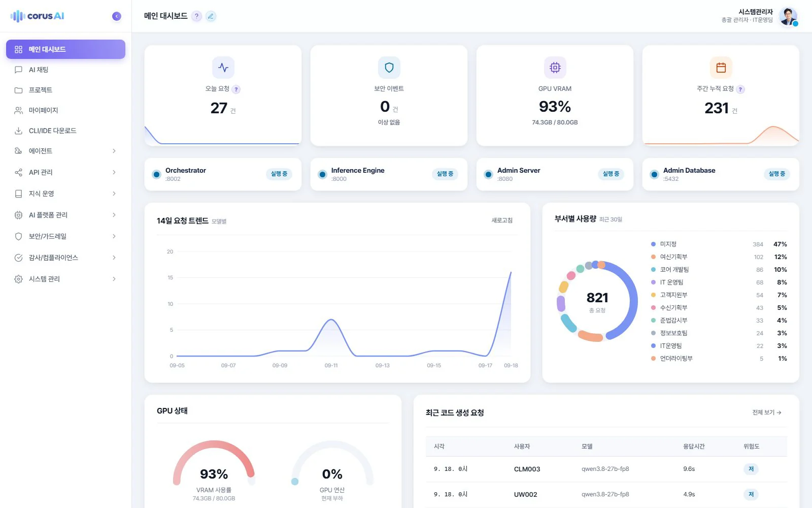Click the corus AI logo
The height and width of the screenshot is (508, 812).
click(38, 16)
